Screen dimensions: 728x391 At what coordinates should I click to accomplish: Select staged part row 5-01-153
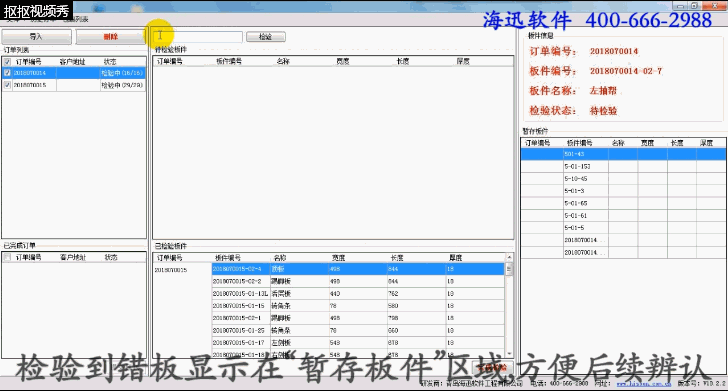point(623,166)
